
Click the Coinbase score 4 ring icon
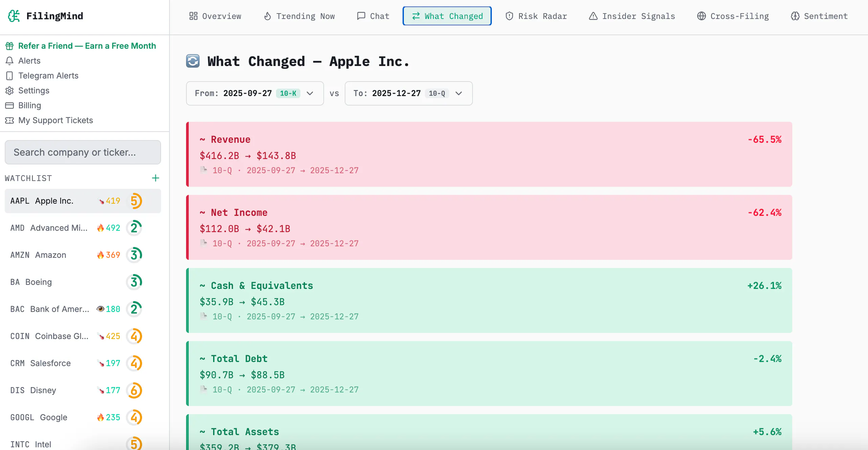point(134,336)
